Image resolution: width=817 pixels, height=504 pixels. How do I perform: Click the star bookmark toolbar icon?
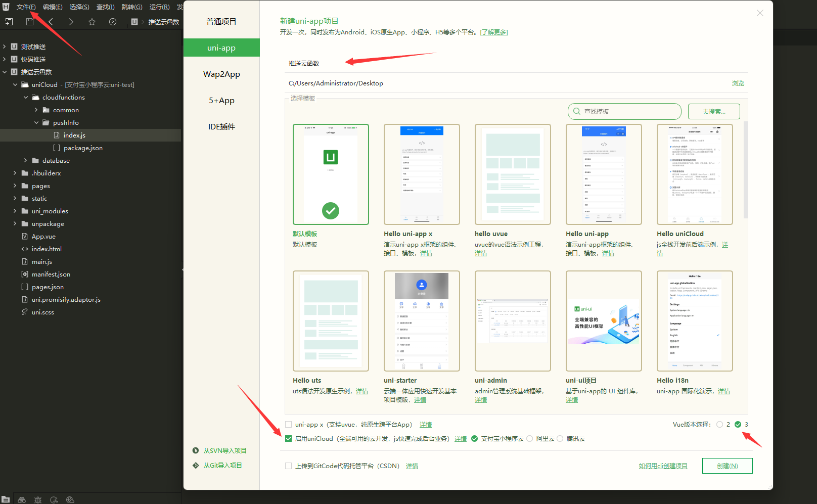(x=92, y=22)
